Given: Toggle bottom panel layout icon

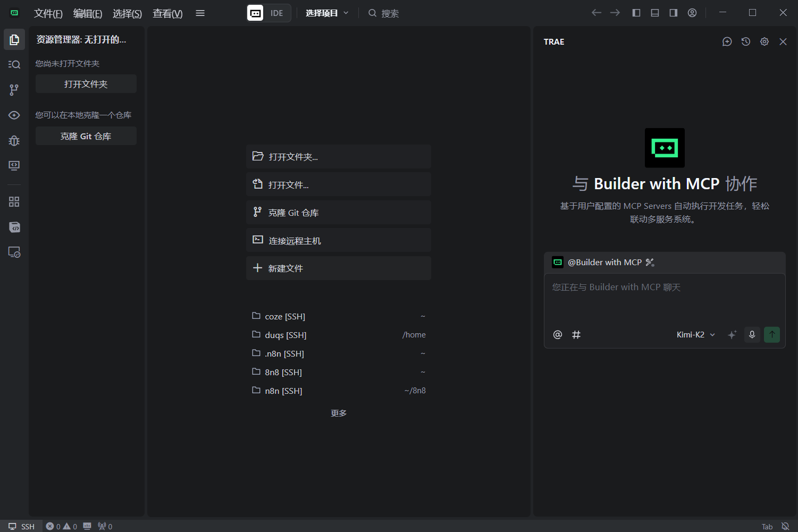Looking at the screenshot, I should point(655,13).
